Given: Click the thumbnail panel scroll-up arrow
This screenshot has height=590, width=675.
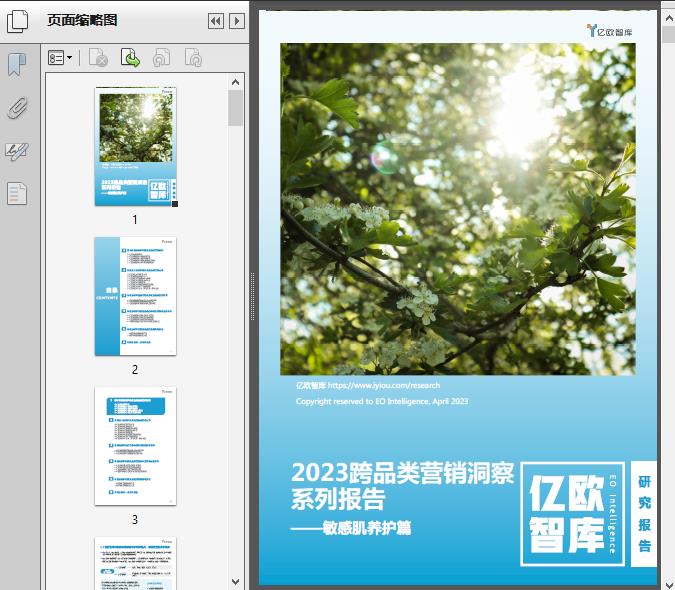Looking at the screenshot, I should [235, 82].
